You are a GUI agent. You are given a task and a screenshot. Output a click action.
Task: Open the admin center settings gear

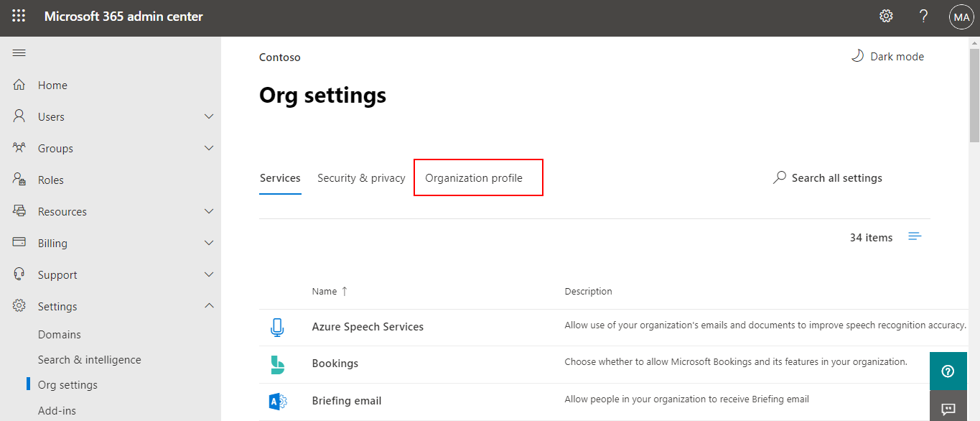(x=885, y=15)
